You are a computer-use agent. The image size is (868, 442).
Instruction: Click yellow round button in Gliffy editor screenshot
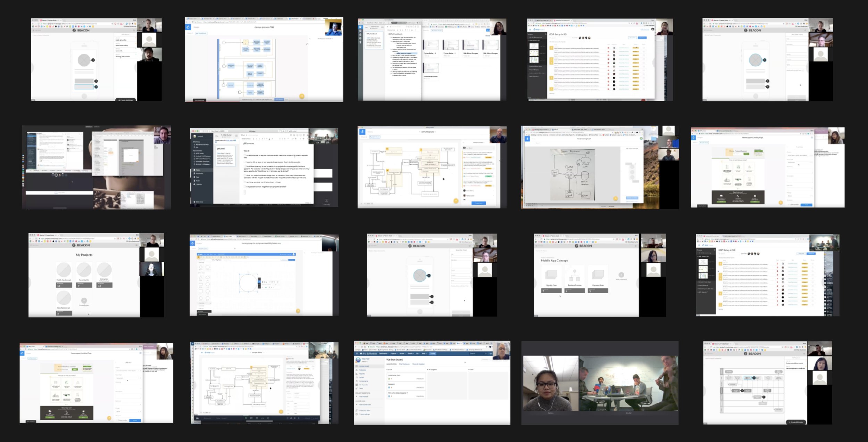tap(298, 311)
